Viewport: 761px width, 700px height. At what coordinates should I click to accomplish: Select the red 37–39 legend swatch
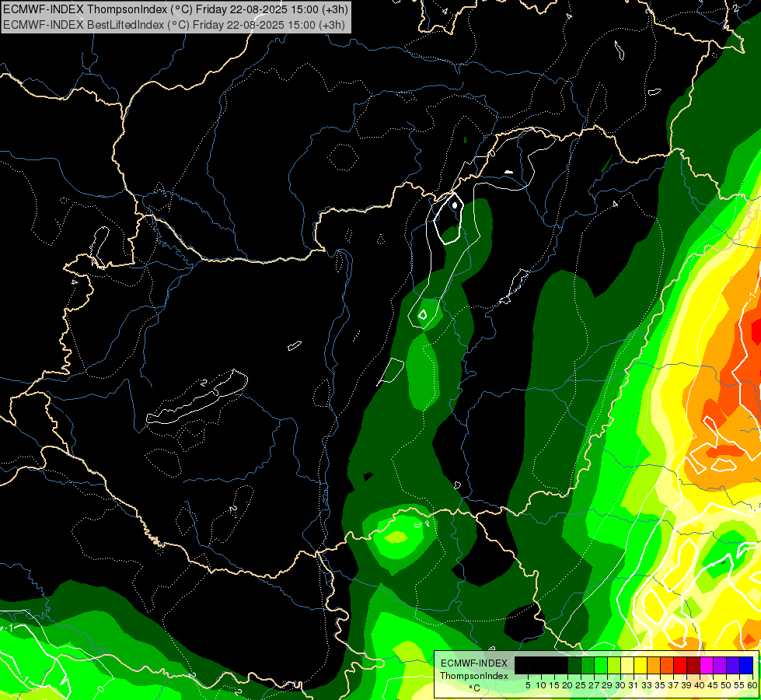point(680,665)
